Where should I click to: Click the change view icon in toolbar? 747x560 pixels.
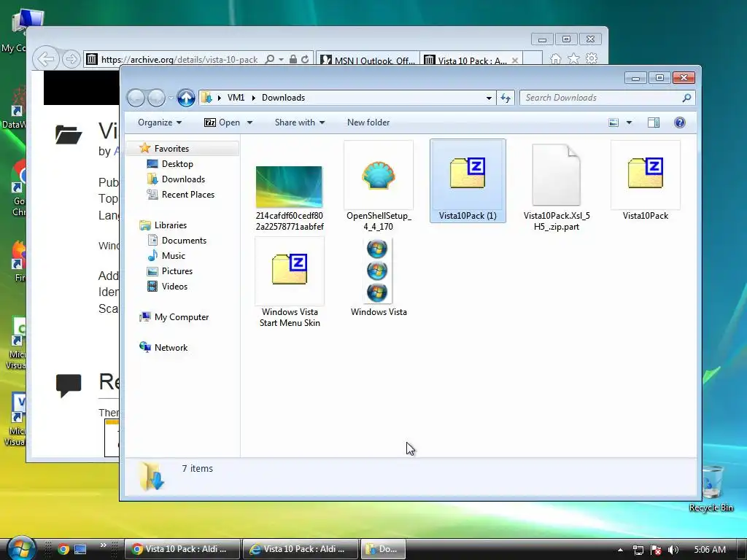coord(614,122)
